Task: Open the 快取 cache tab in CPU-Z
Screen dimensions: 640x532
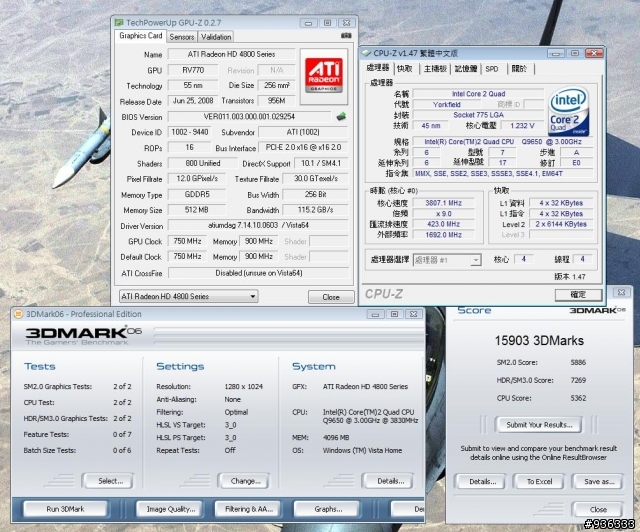Action: click(404, 69)
